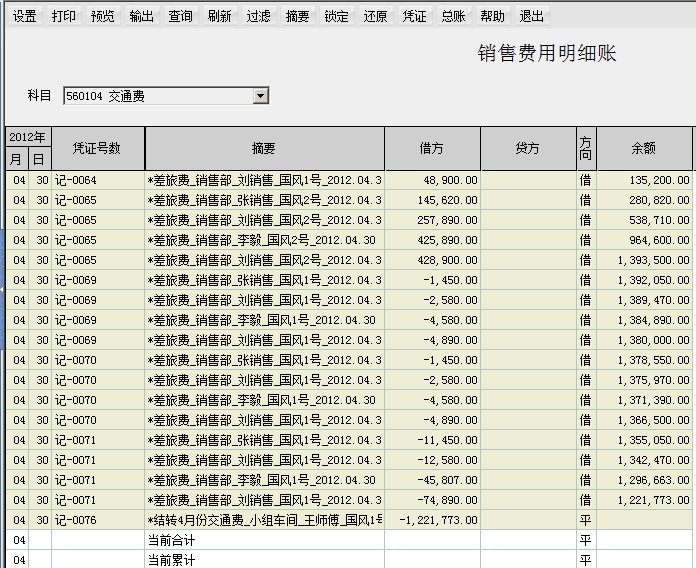Open the 查询 query function

pyautogui.click(x=180, y=17)
